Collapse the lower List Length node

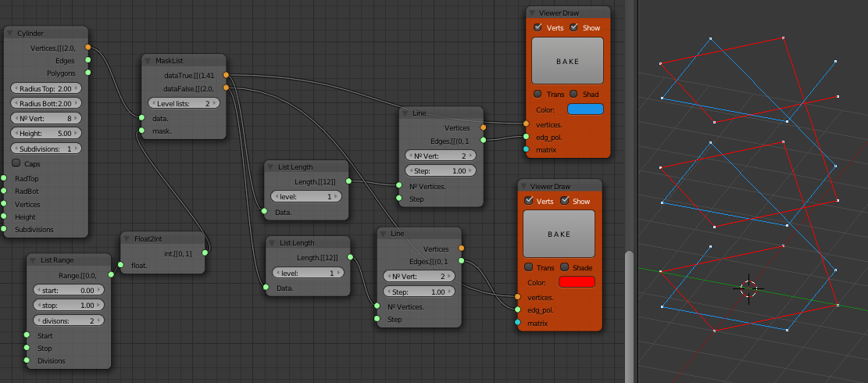[x=273, y=243]
